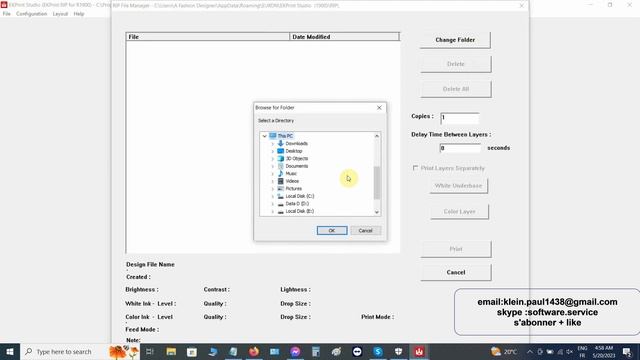Expand the Documents folder node

click(x=273, y=166)
